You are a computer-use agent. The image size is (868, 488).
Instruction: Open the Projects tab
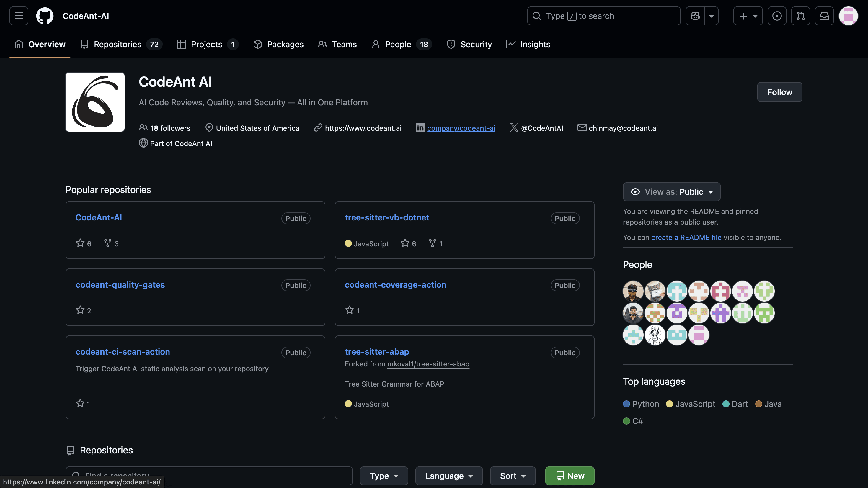208,44
